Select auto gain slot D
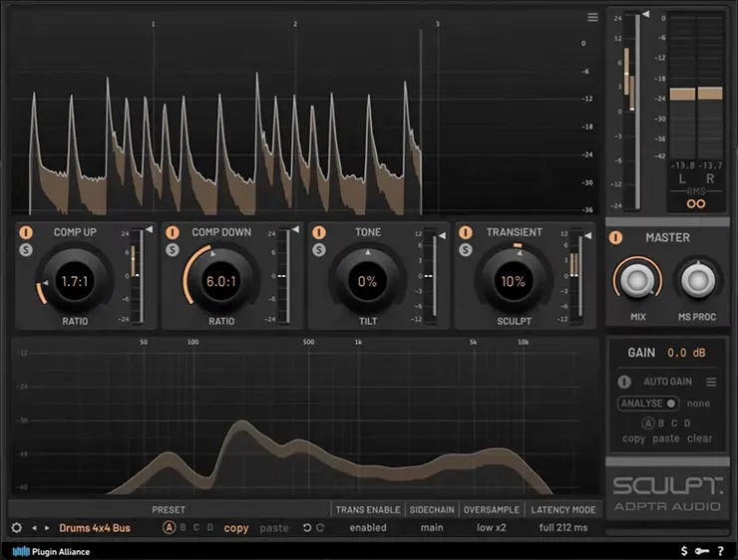The height and width of the screenshot is (560, 738). [x=687, y=423]
